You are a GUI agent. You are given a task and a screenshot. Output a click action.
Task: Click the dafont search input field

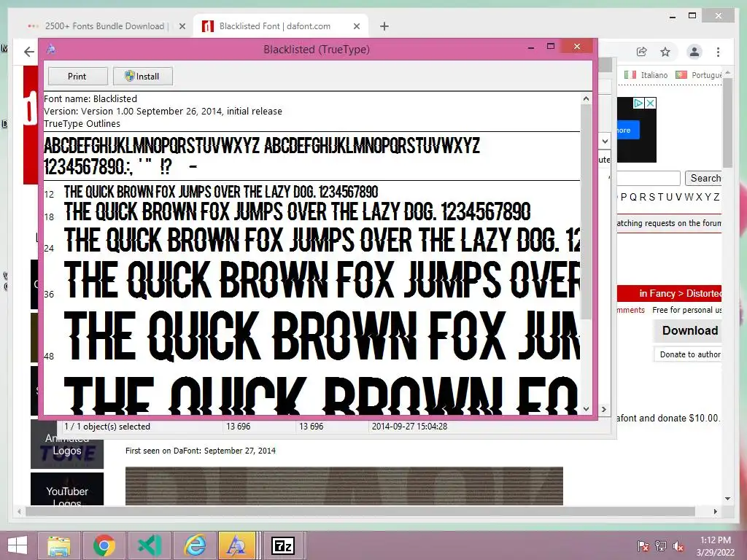pyautogui.click(x=649, y=178)
